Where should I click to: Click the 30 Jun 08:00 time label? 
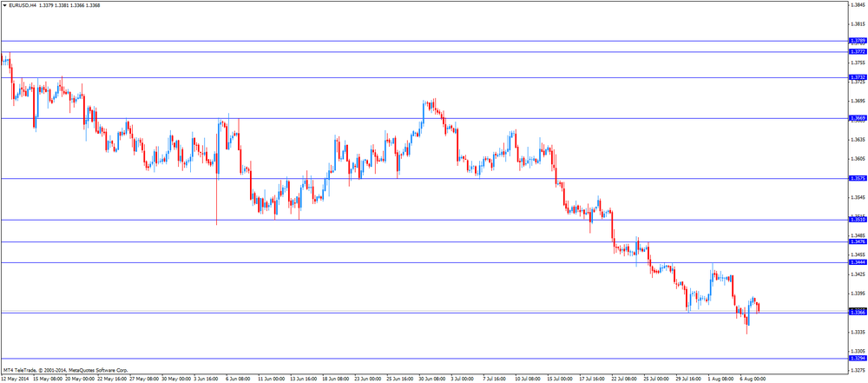pyautogui.click(x=433, y=379)
